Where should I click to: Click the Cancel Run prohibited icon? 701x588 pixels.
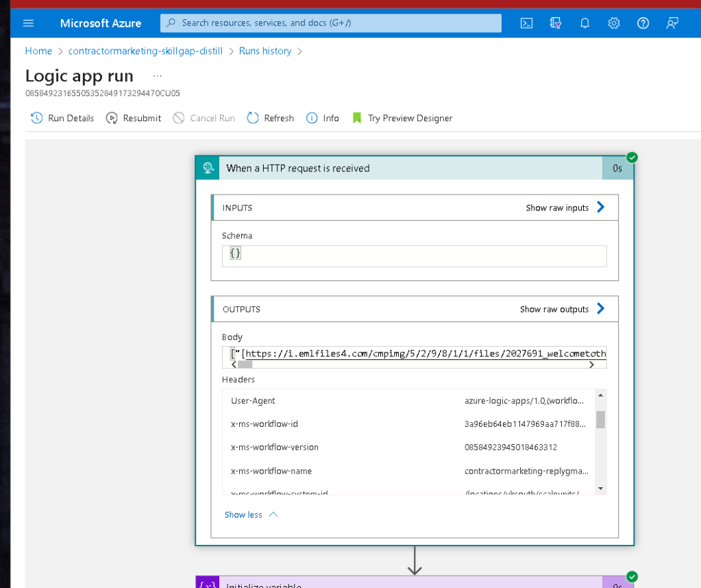click(179, 118)
